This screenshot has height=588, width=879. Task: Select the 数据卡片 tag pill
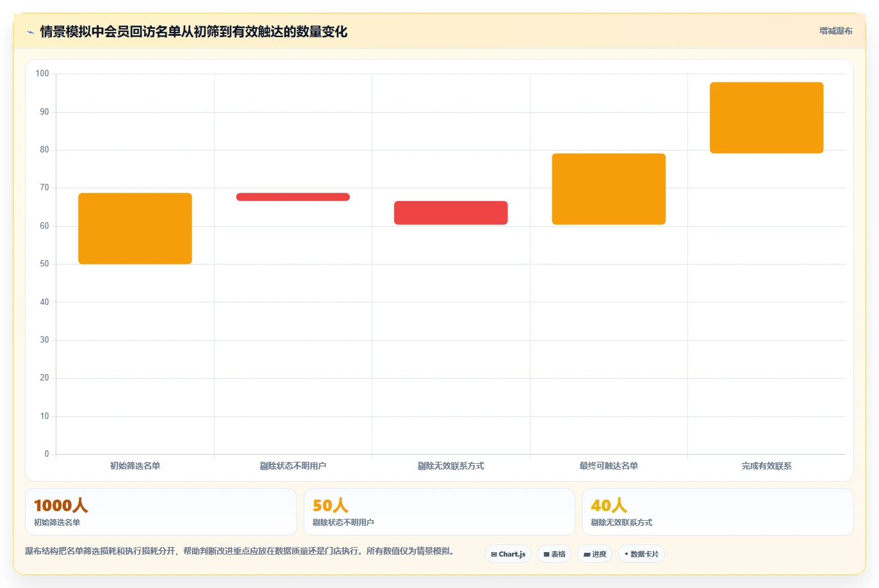tap(641, 554)
